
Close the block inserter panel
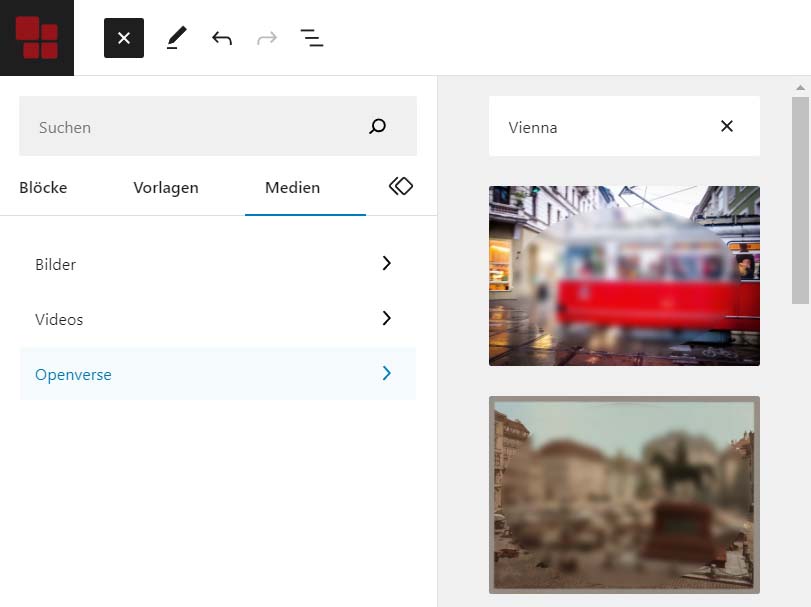pos(124,38)
